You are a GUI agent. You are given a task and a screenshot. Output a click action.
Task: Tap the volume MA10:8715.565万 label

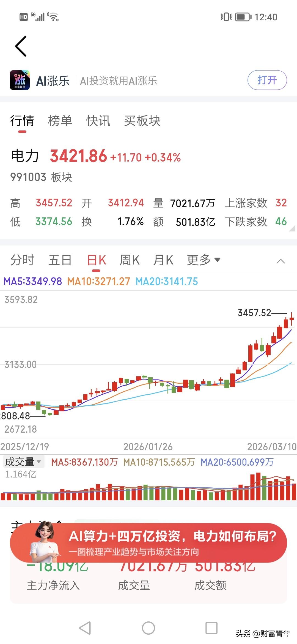coord(159,462)
